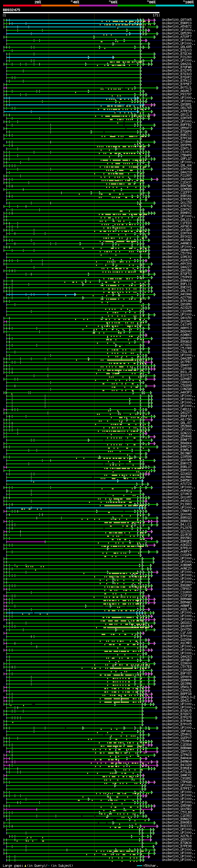Click on UniRef100_B0TGJ1
197x868 pixels.
pos(177,88)
